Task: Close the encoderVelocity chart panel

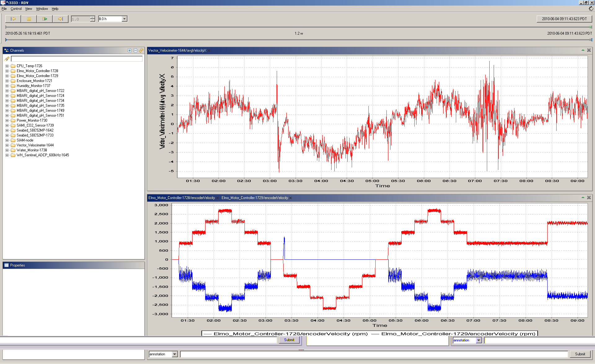Action: pyautogui.click(x=589, y=197)
